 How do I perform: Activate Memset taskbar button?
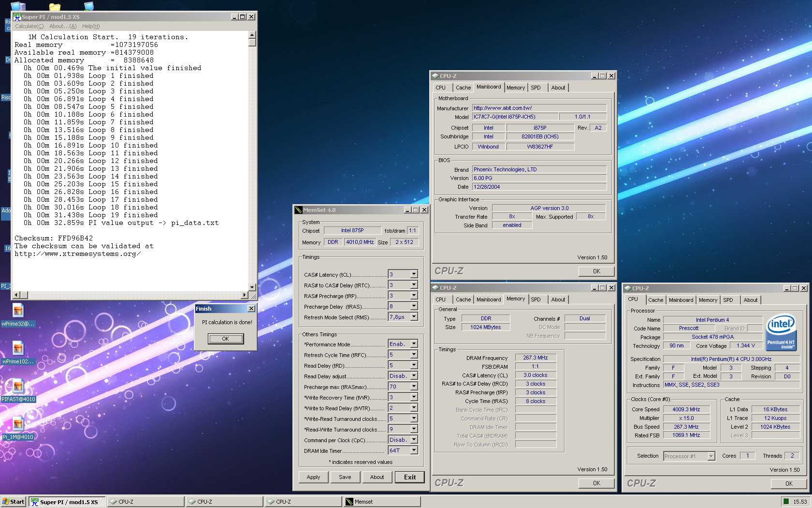click(x=382, y=502)
